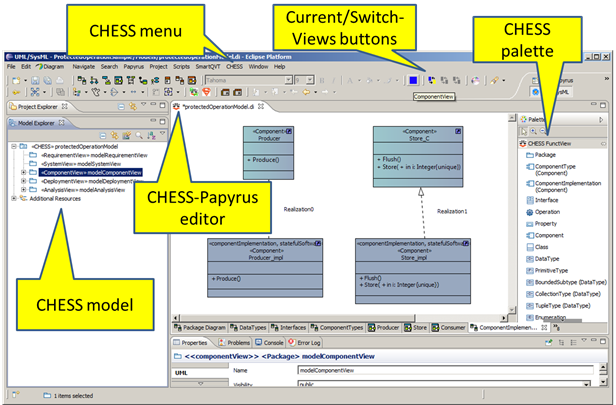
Task: Click the New wizard toolbar icon
Action: coord(16,81)
